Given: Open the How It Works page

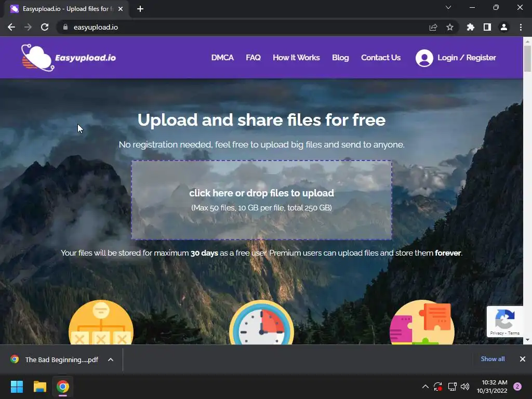Looking at the screenshot, I should [x=296, y=58].
